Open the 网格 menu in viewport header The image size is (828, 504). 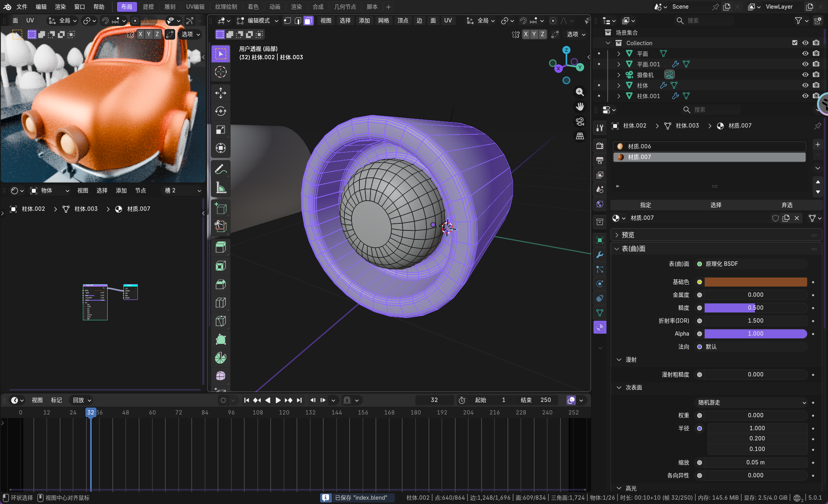pyautogui.click(x=383, y=21)
